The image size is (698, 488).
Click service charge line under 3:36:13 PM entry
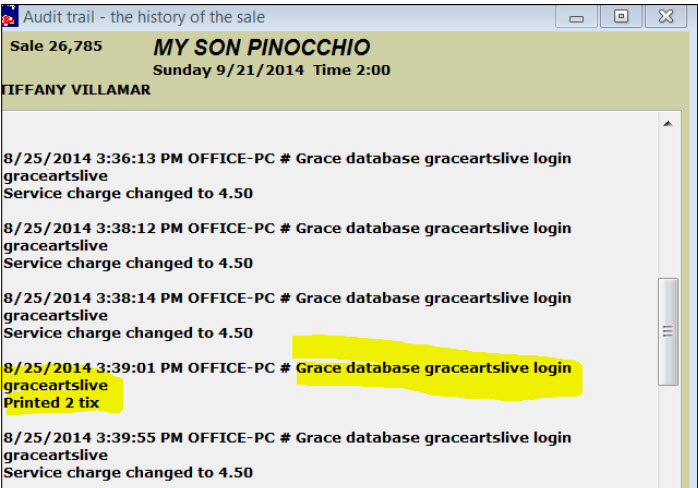point(128,193)
